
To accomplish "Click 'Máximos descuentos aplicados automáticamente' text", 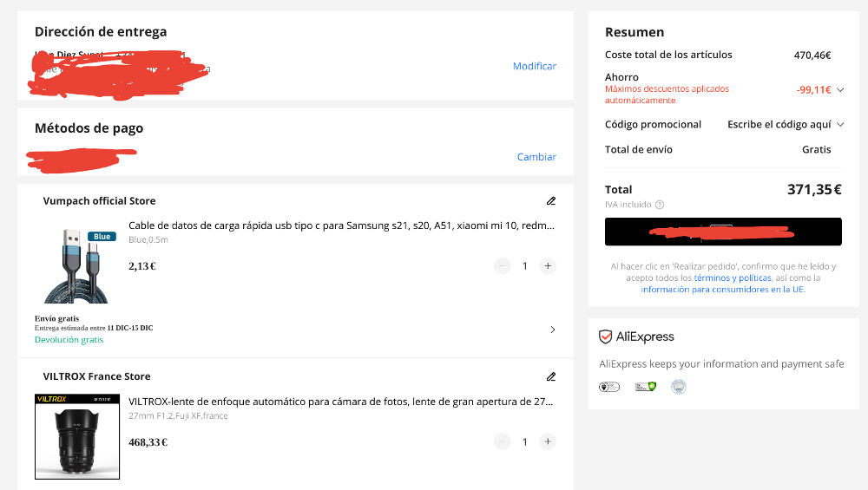I will click(x=667, y=95).
